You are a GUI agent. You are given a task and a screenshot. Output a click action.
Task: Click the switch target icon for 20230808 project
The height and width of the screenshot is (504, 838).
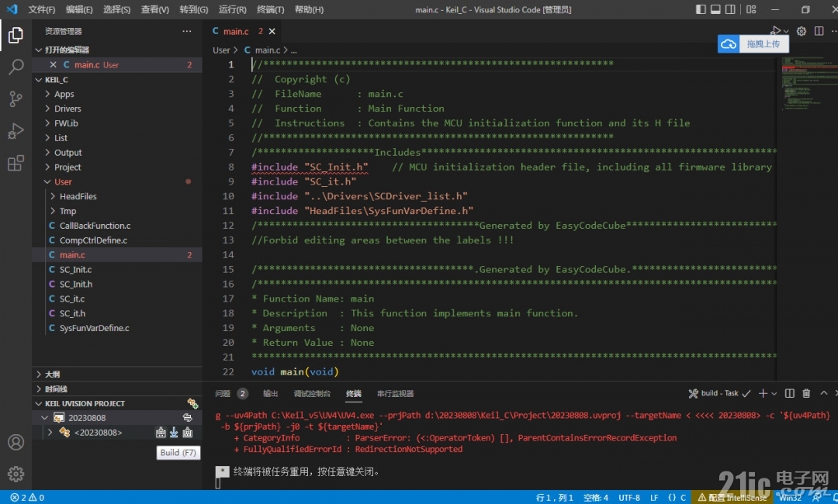[x=188, y=417]
